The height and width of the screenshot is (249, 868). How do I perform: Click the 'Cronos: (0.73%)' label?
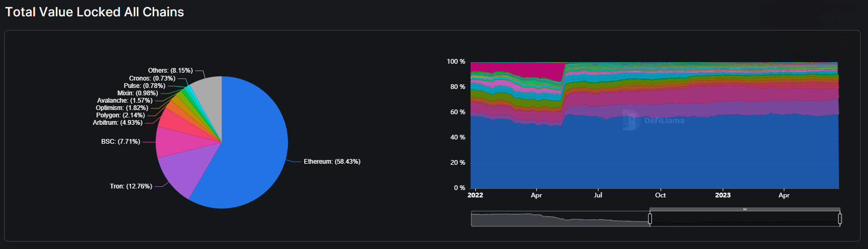pos(152,78)
